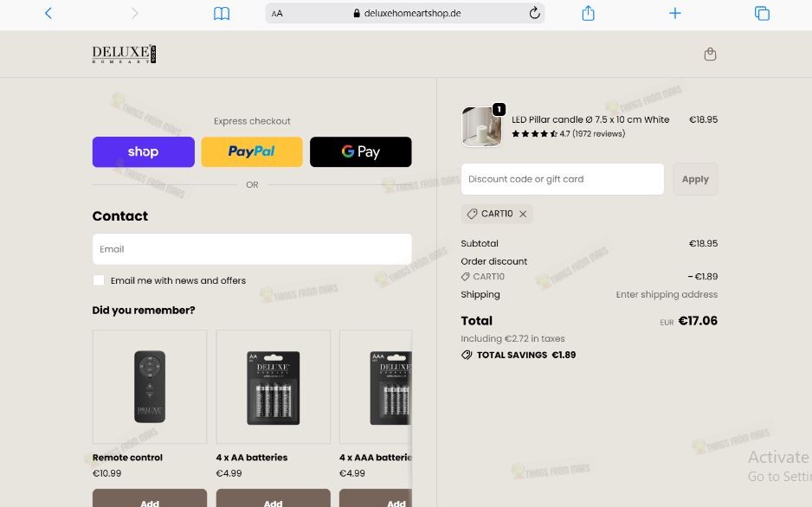812x507 pixels.
Task: Remove the CART10 code with X
Action: click(523, 214)
